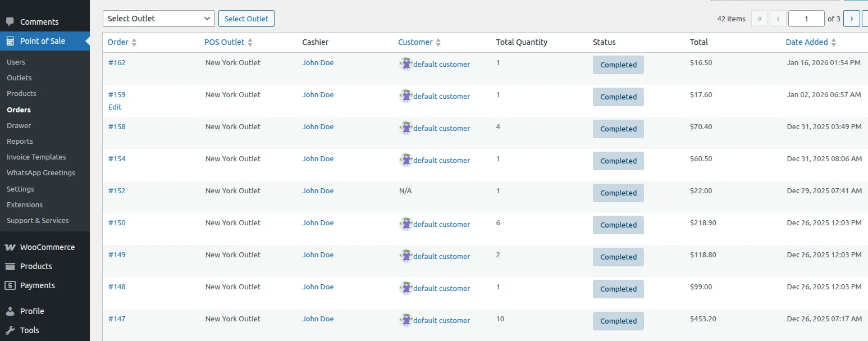Open Reports in Point of Sale submenu
Screen dimensions: 868x341
(20, 142)
